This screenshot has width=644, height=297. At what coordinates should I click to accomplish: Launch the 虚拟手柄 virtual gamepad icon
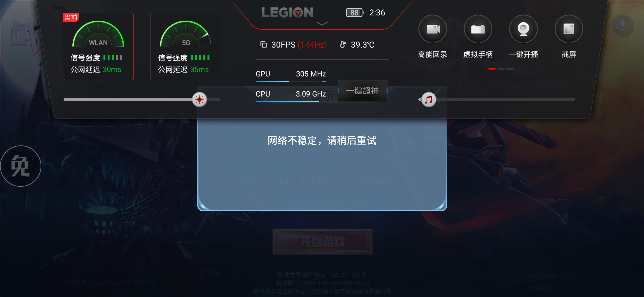(478, 29)
